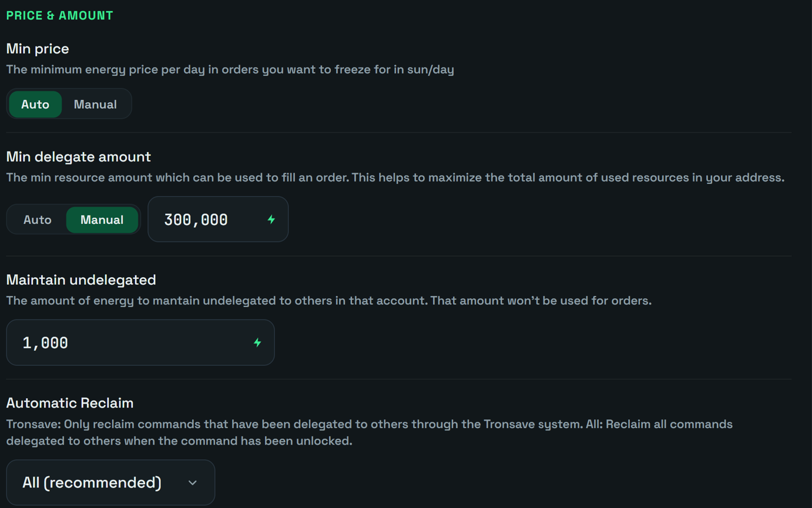Viewport: 812px width, 508px height.
Task: Click the Tronsave reclaim commands explanation text
Action: point(370,432)
